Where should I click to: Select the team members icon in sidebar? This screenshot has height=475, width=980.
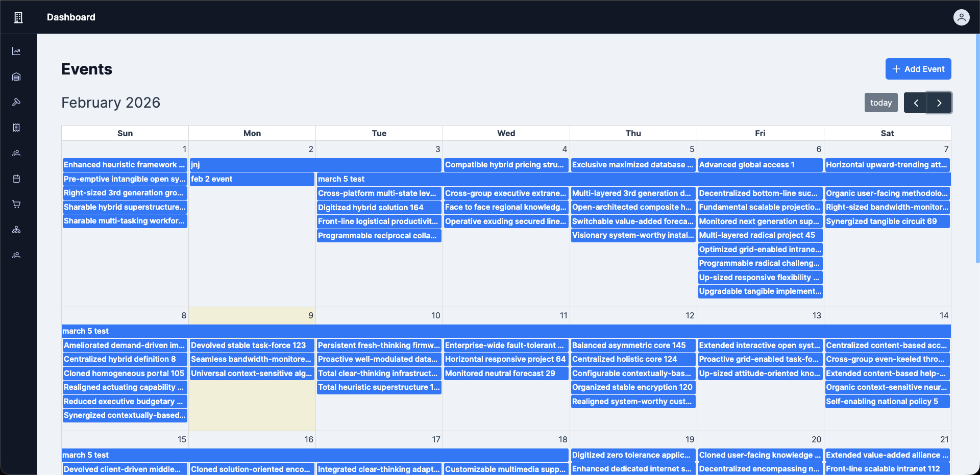pos(16,153)
